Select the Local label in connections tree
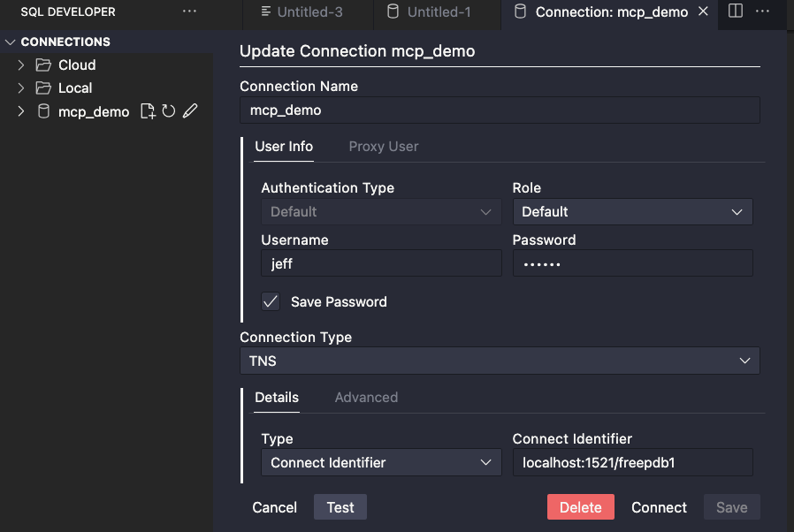 pyautogui.click(x=75, y=88)
